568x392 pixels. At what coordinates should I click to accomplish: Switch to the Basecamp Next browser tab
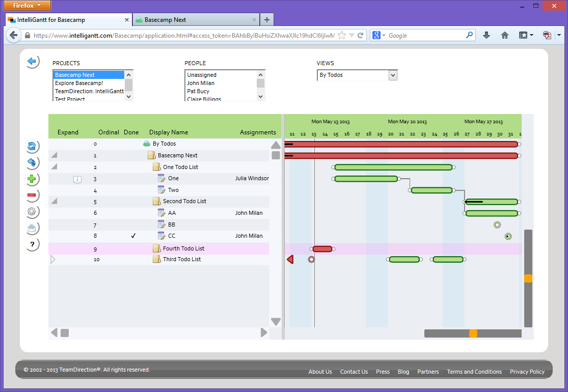pyautogui.click(x=197, y=20)
